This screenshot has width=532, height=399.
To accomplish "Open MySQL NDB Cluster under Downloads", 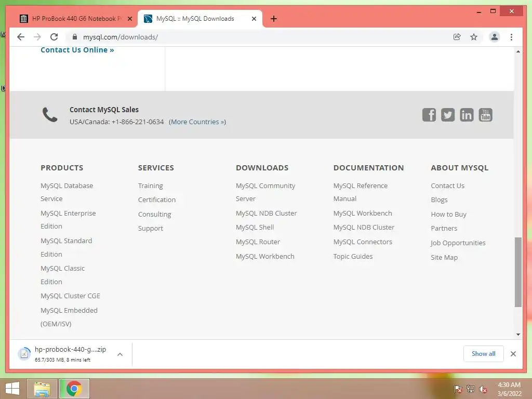I will pos(266,214).
